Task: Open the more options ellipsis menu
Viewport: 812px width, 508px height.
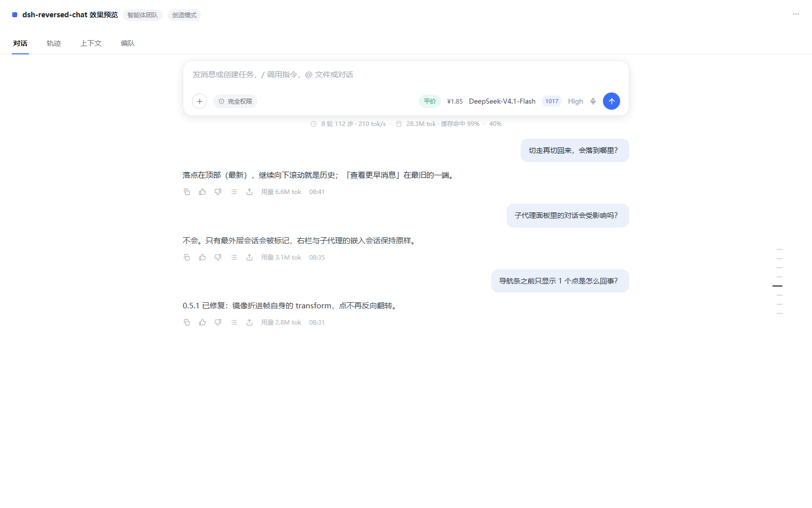Action: click(x=796, y=14)
